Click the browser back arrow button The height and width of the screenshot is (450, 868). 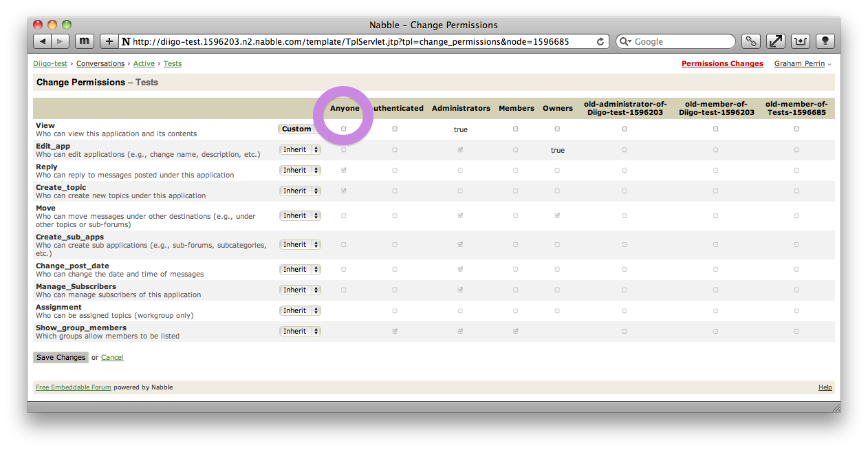(43, 41)
